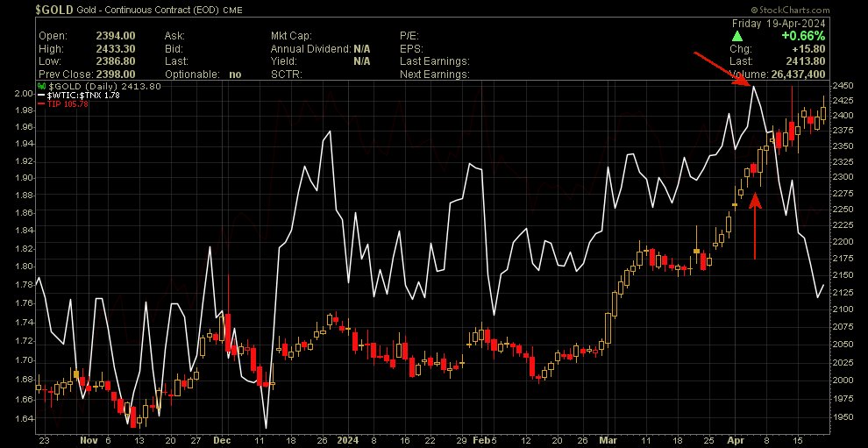Click the 'P/E:' label
Image resolution: width=868 pixels, height=448 pixels.
409,36
